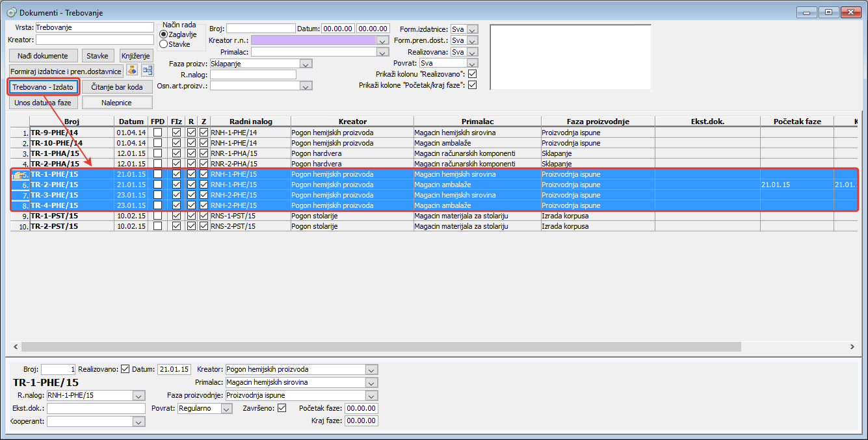Image resolution: width=868 pixels, height=440 pixels.
Task: Click the application icon in the title bar
Action: (11, 12)
